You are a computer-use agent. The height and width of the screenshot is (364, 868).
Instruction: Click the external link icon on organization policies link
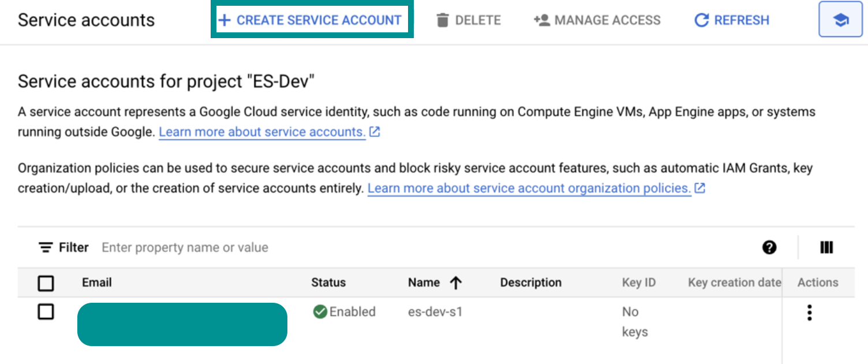[x=699, y=188]
